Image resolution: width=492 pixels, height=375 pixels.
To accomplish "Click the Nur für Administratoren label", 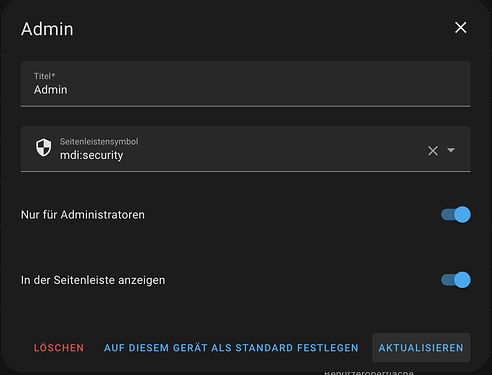I will click(83, 215).
